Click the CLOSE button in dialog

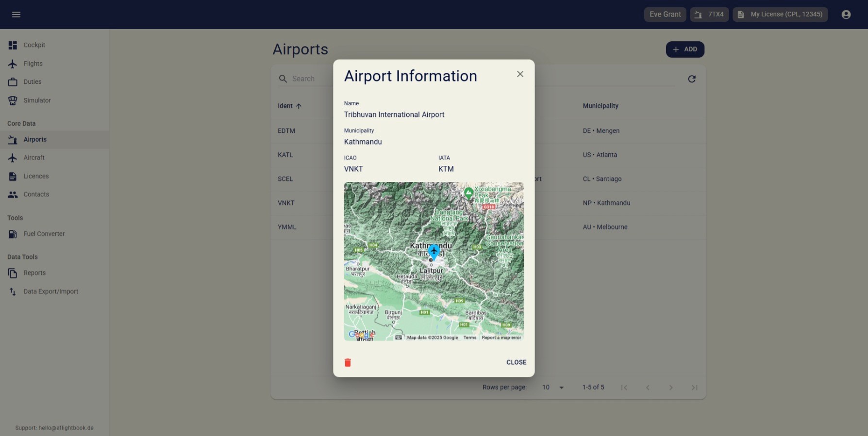[516, 362]
